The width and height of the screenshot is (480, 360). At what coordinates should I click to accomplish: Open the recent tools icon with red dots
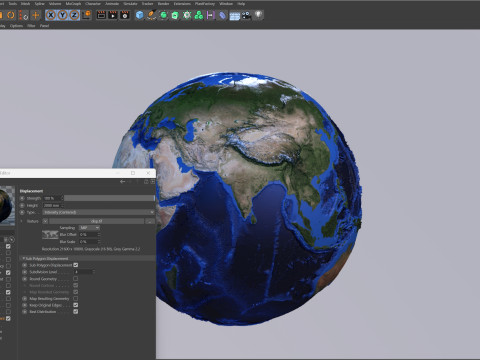(23, 15)
